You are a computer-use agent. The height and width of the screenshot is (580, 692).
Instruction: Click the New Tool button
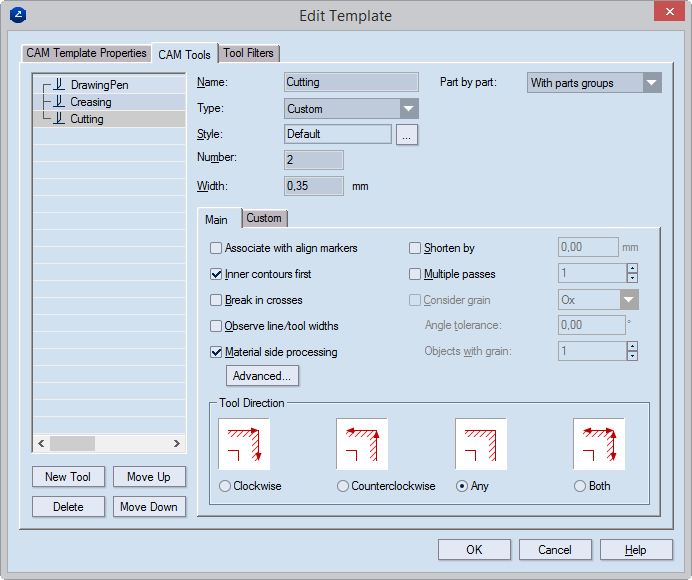click(x=68, y=477)
